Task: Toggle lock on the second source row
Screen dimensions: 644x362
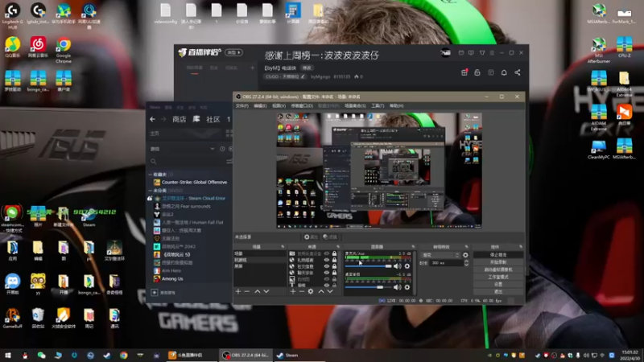Action: 334,260
